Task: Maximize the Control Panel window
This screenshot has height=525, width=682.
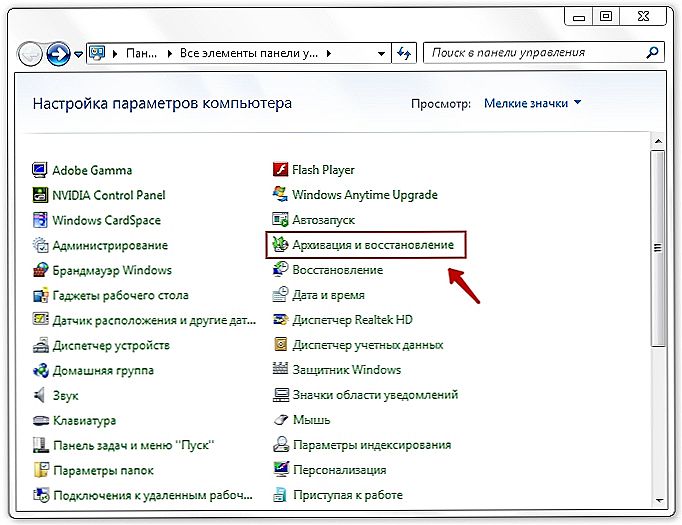Action: (606, 17)
